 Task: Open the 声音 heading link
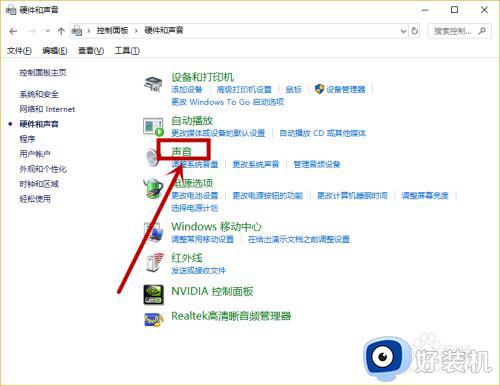181,152
